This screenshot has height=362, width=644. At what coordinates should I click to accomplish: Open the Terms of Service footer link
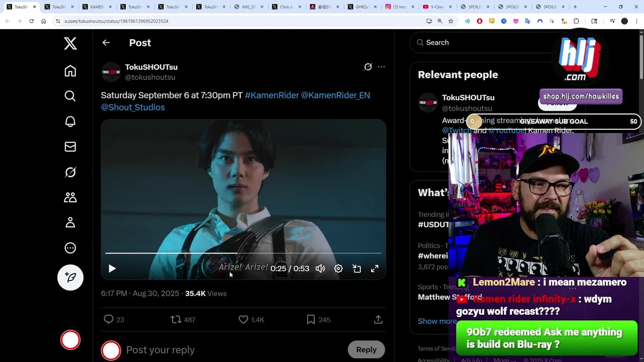(x=437, y=349)
